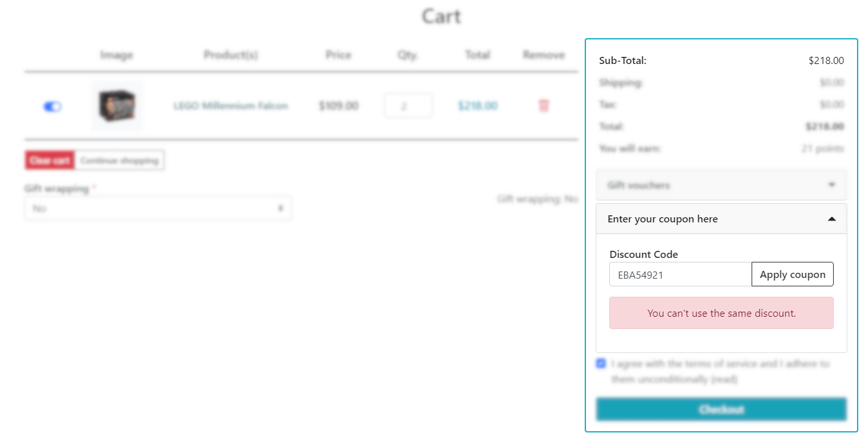Click the Checkout button
868x437 pixels.
(721, 409)
